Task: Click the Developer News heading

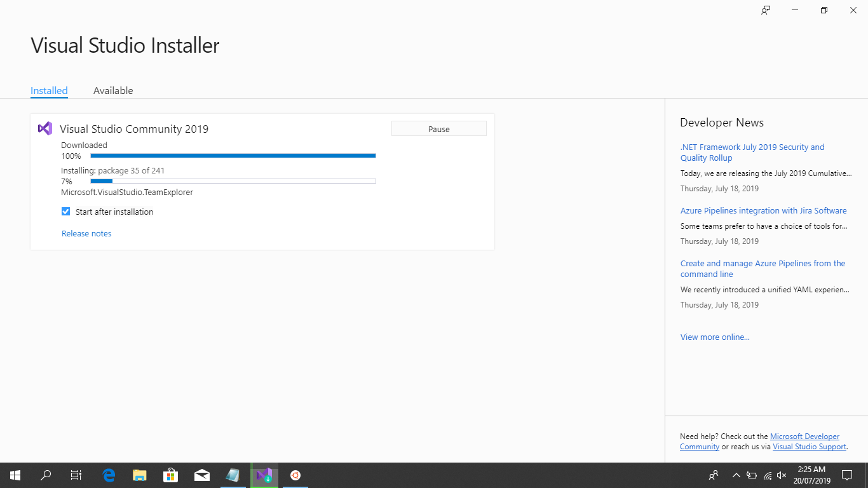Action: [x=722, y=123]
